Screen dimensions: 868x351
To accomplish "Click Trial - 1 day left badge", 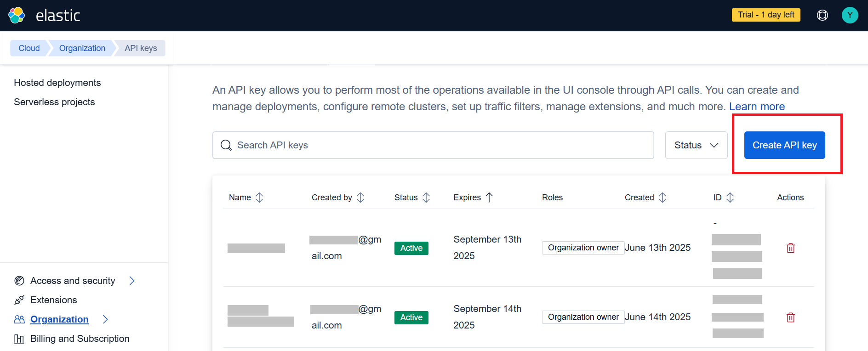I will (x=766, y=15).
